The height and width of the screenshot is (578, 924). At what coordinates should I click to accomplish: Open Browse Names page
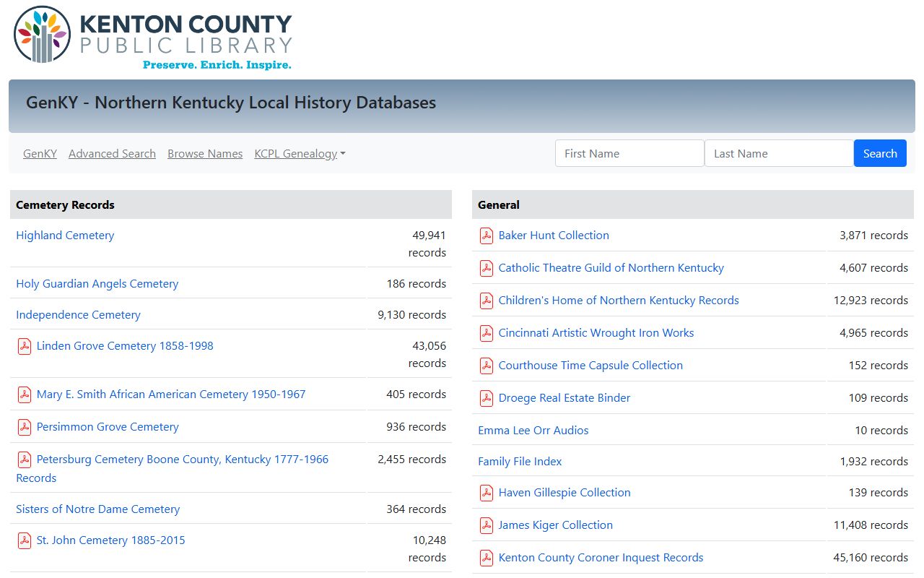205,154
